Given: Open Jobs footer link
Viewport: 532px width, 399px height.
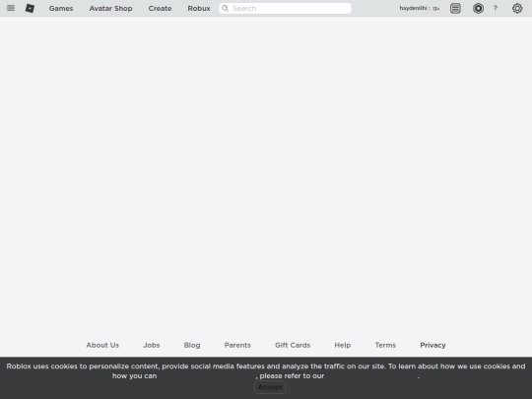Looking at the screenshot, I should tap(152, 345).
